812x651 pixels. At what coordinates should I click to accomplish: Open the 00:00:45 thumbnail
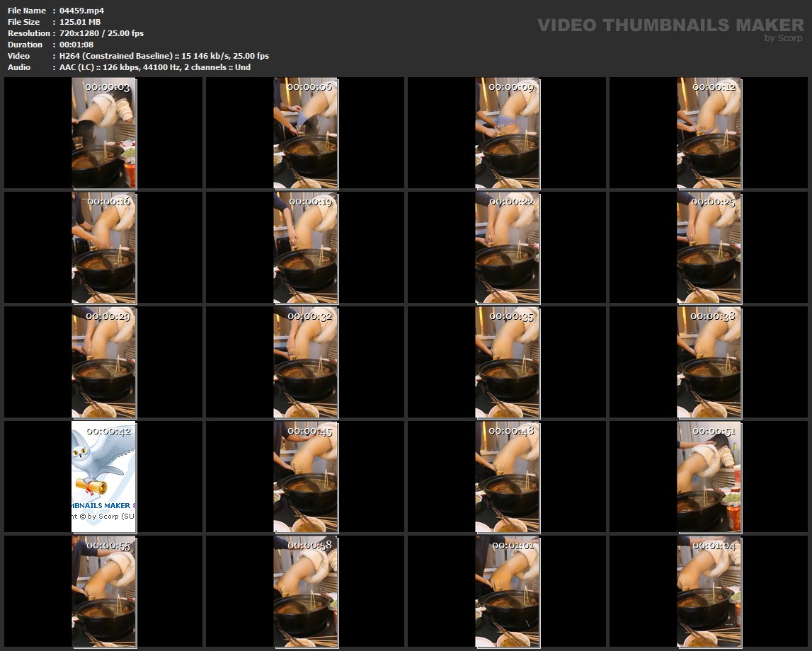click(x=306, y=477)
